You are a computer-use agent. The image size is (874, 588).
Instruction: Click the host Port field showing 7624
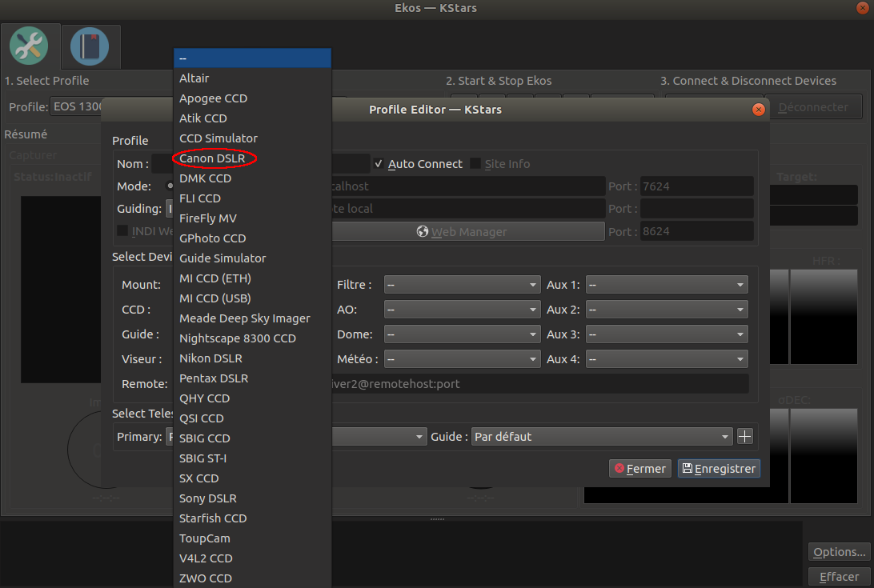coord(697,186)
